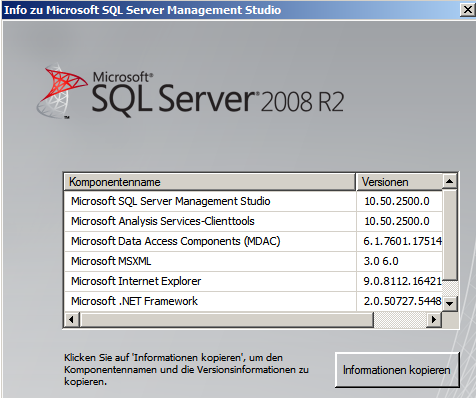Select the Microsoft Analysis Services-Clienttools row

click(x=253, y=221)
